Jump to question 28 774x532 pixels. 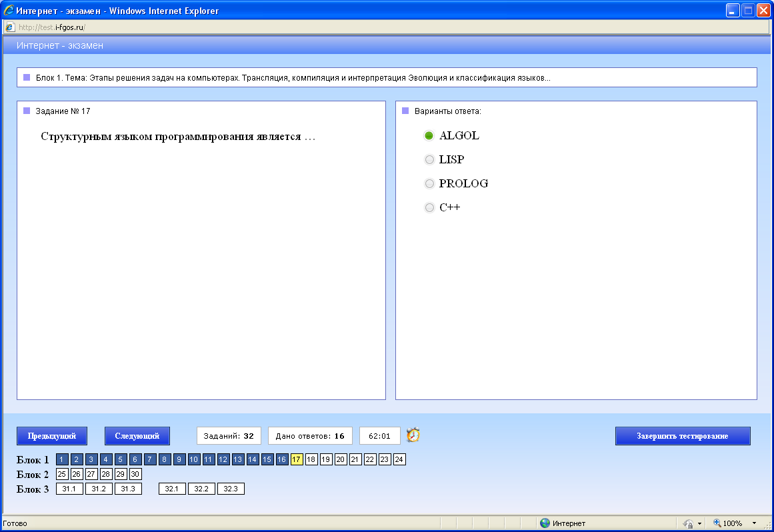105,474
